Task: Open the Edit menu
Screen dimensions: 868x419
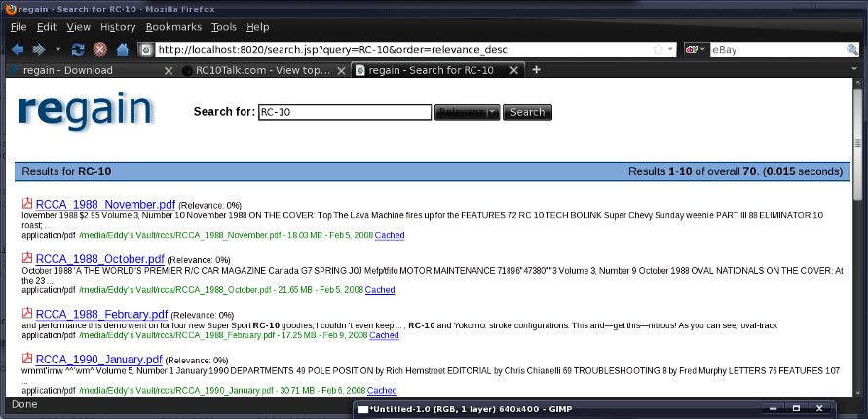Action: coord(47,27)
